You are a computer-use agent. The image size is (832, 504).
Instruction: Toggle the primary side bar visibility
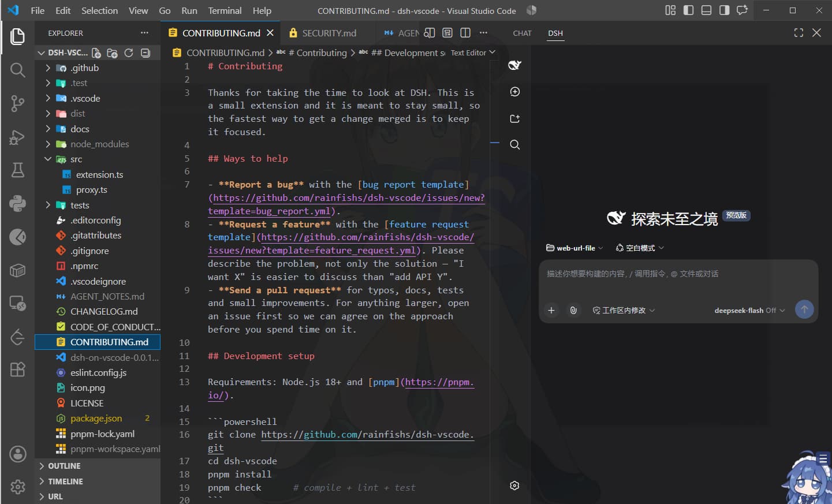coord(688,10)
